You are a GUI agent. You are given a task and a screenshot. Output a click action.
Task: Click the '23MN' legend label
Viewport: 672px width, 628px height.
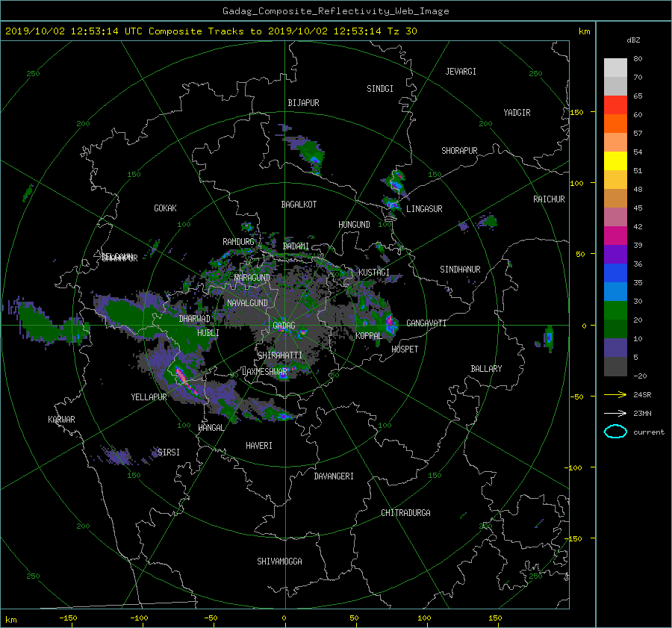[642, 414]
